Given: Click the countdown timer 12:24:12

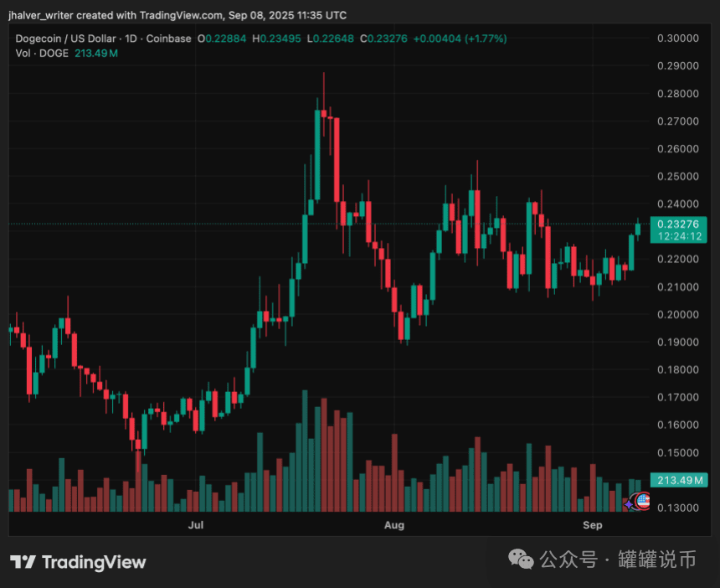Looking at the screenshot, I should (x=680, y=236).
